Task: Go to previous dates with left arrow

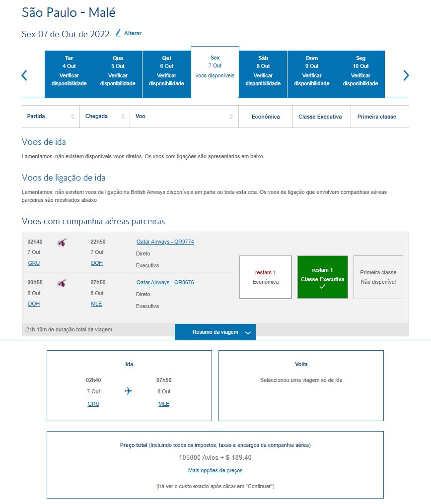Action: pos(24,75)
